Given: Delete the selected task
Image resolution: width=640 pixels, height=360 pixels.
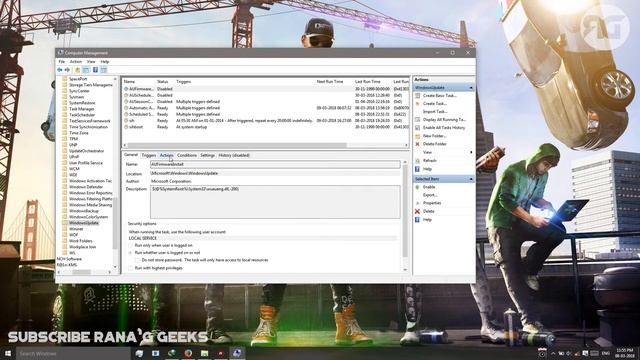Looking at the screenshot, I should [428, 211].
